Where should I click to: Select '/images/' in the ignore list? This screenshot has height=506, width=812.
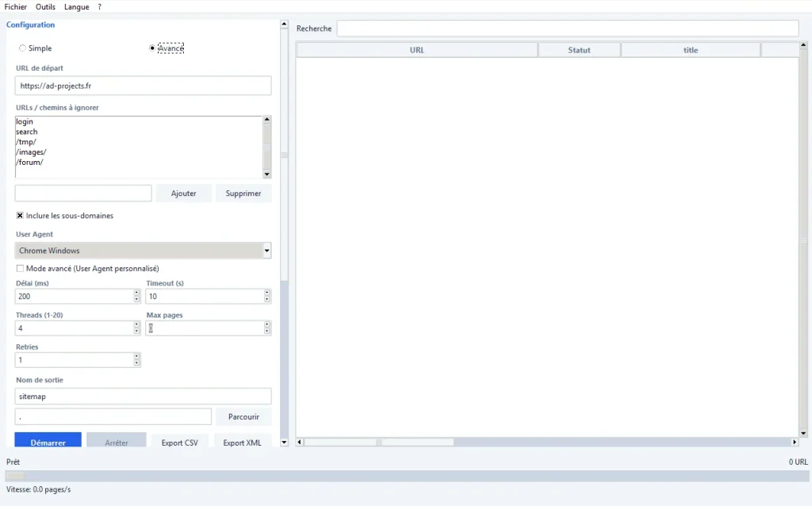(31, 152)
